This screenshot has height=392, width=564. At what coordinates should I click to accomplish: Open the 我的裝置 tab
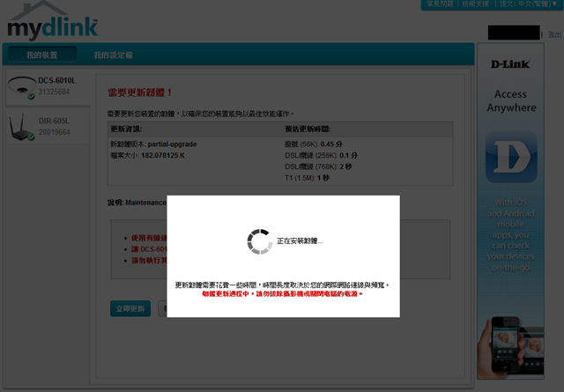[41, 55]
